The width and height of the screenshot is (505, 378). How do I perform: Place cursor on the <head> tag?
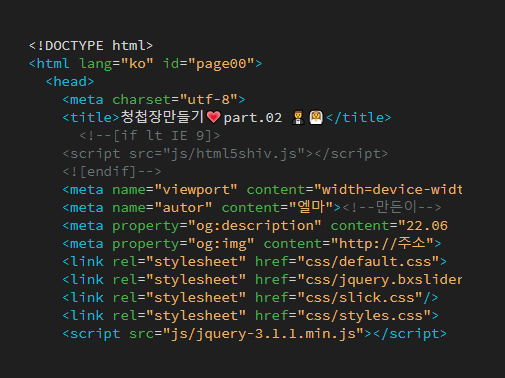(x=70, y=82)
